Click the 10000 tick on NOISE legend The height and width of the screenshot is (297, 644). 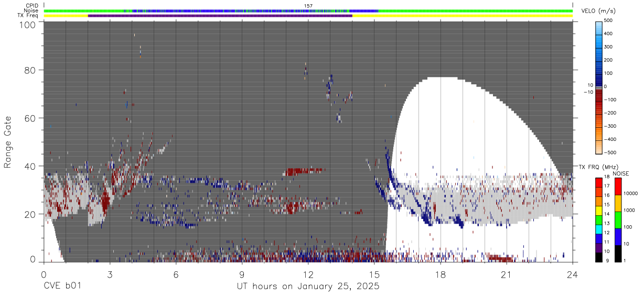631,193
